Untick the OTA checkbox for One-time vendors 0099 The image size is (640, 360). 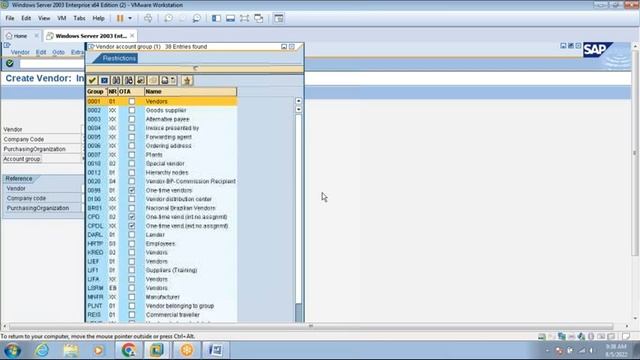tap(132, 190)
